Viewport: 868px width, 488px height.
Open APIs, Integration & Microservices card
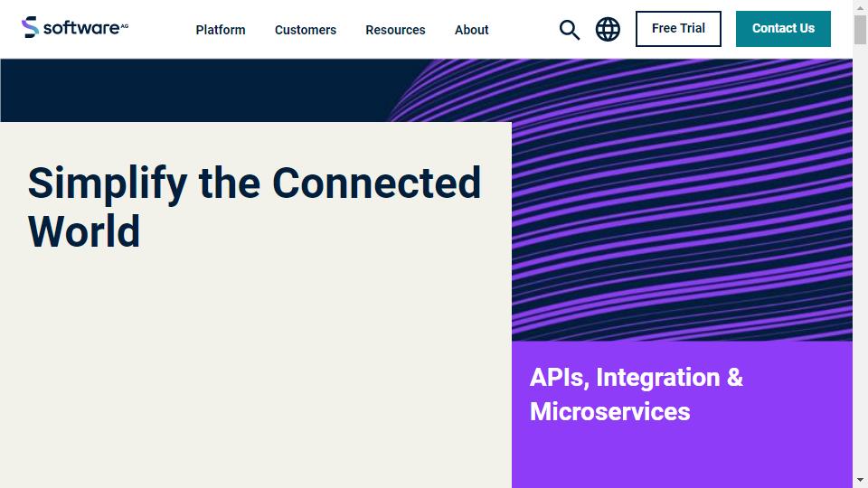(682, 415)
